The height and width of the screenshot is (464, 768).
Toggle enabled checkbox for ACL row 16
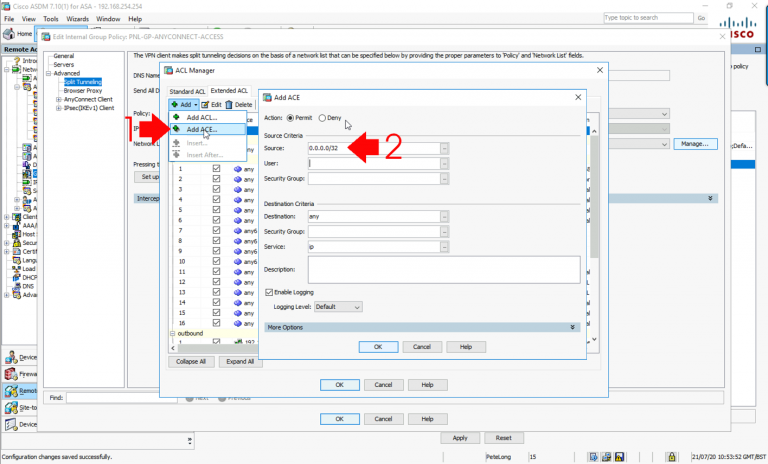click(216, 323)
